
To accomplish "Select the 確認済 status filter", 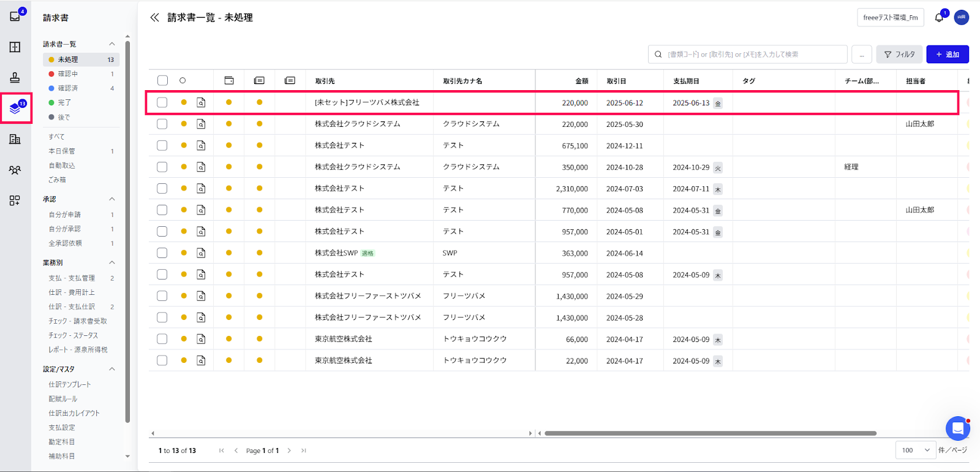I will [x=81, y=88].
